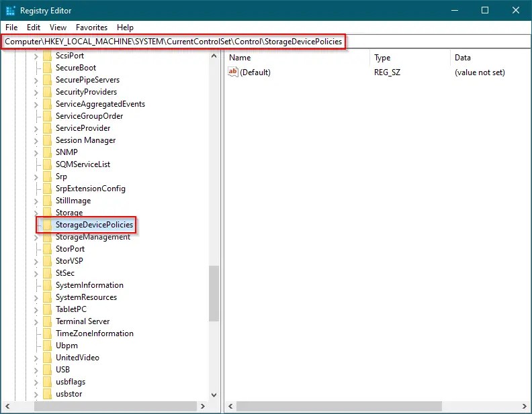
Task: Click the values pane scroll left arrow
Action: pos(230,406)
